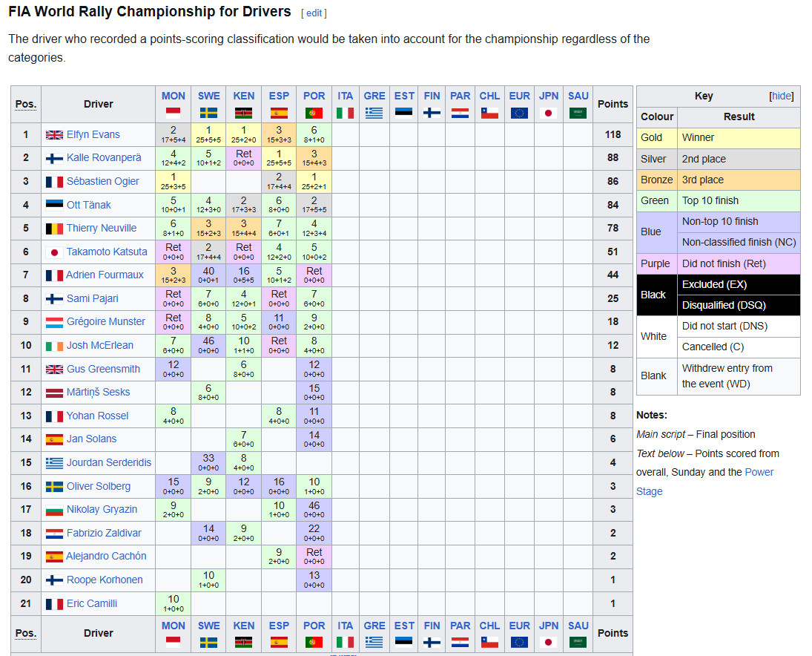Screen dimensions: 812x656
Task: Click the Spain flag in top header
Action: tap(279, 113)
